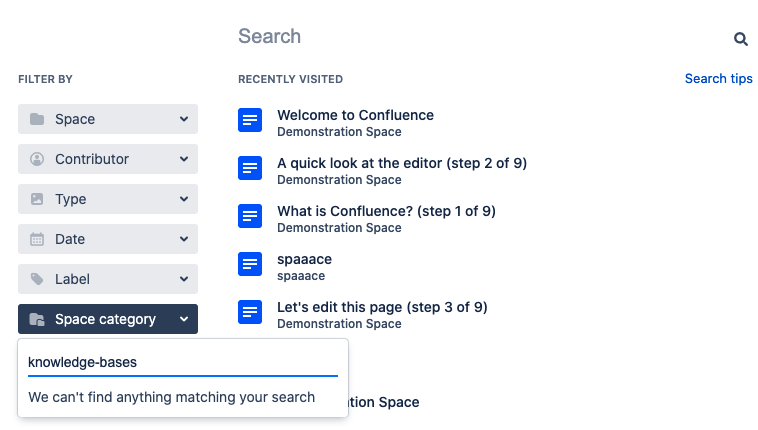
Task: Open Search tips link
Action: tap(718, 78)
